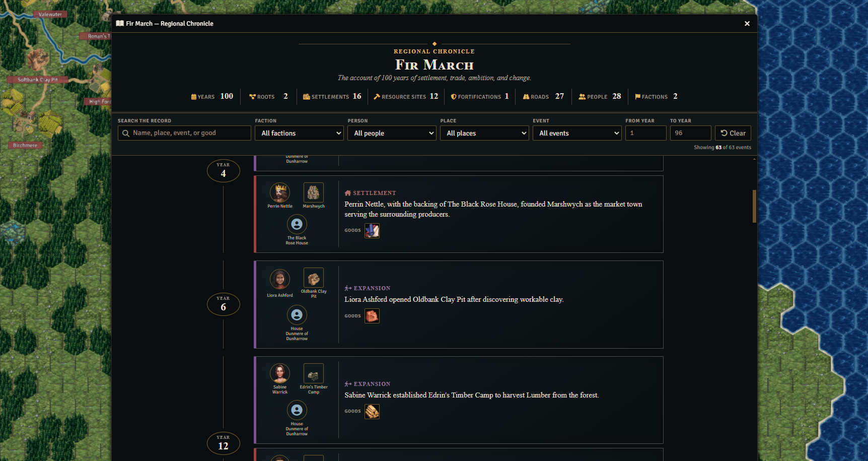
Task: Click the Marshwych settlement icon
Action: point(314,192)
